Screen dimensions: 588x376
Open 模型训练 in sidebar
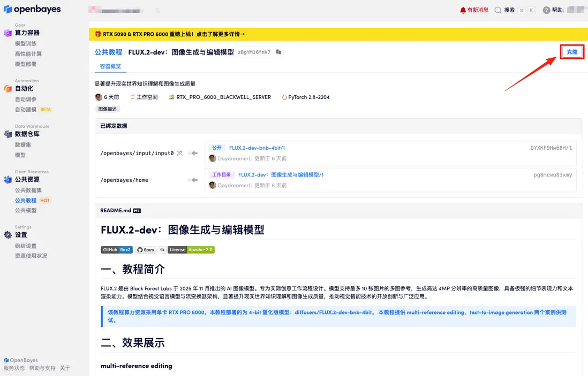tap(26, 44)
